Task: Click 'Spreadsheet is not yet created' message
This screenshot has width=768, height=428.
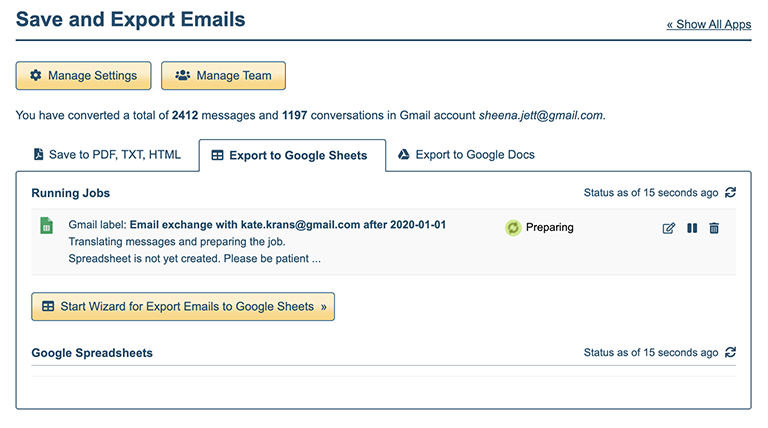Action: (x=194, y=259)
